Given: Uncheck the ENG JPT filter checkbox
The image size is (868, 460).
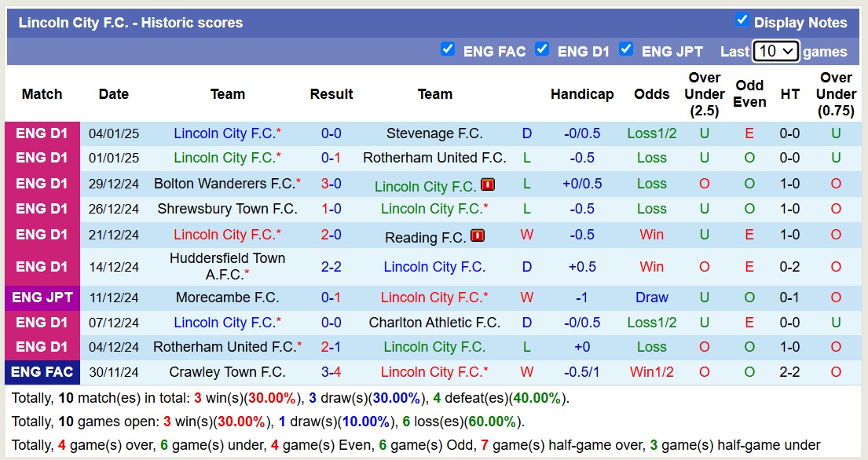Looking at the screenshot, I should tap(626, 49).
